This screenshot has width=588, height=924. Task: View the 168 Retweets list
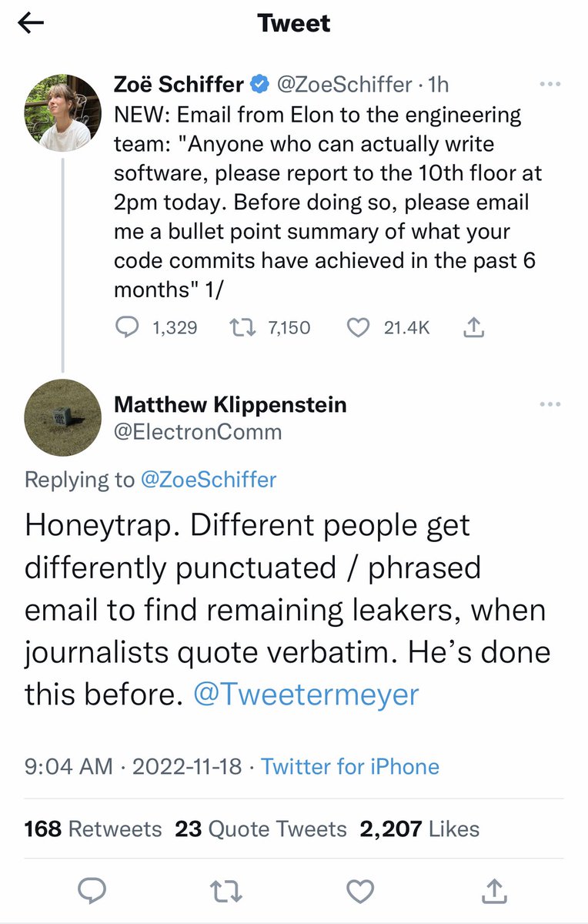pyautogui.click(x=93, y=829)
